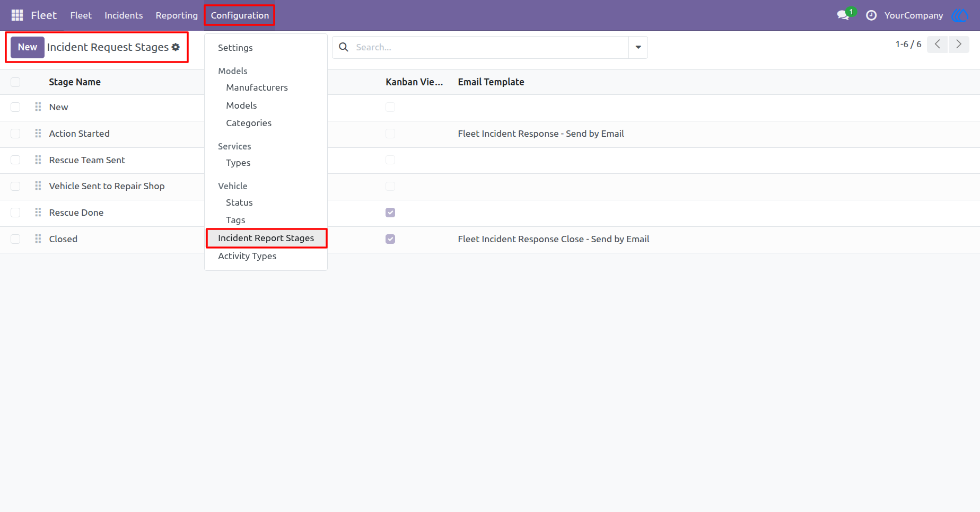This screenshot has height=512, width=980.
Task: Select the Closed stage row checkbox
Action: tap(15, 239)
